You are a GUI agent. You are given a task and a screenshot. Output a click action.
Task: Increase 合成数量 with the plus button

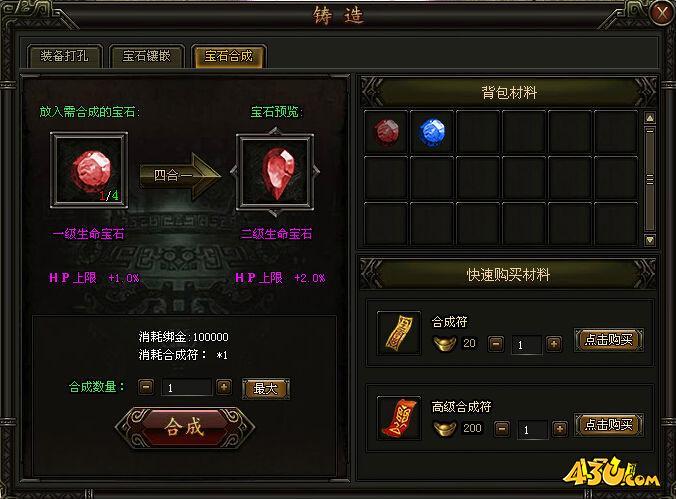pos(224,387)
